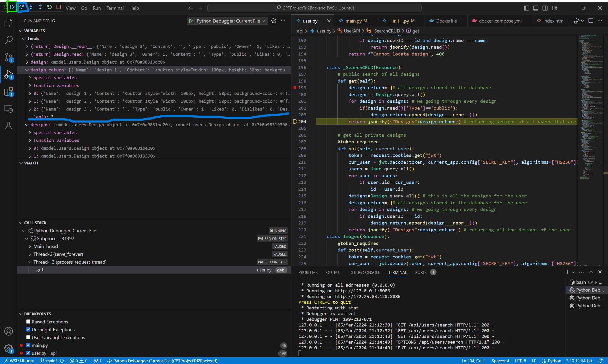Enable User Uncaught Exceptions breakpoint
Image resolution: width=608 pixels, height=364 pixels.
click(x=28, y=337)
